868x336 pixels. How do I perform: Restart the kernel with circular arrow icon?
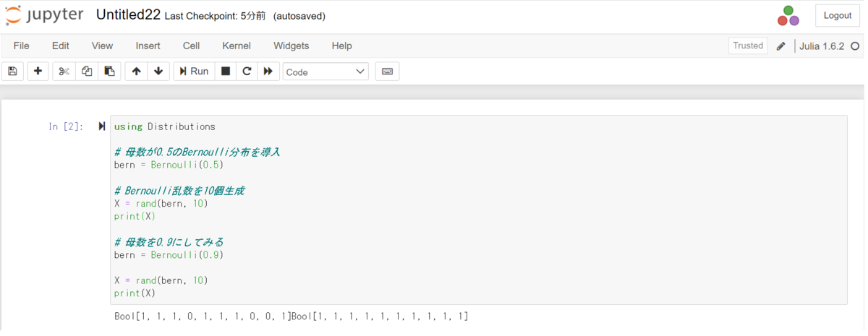tap(247, 72)
